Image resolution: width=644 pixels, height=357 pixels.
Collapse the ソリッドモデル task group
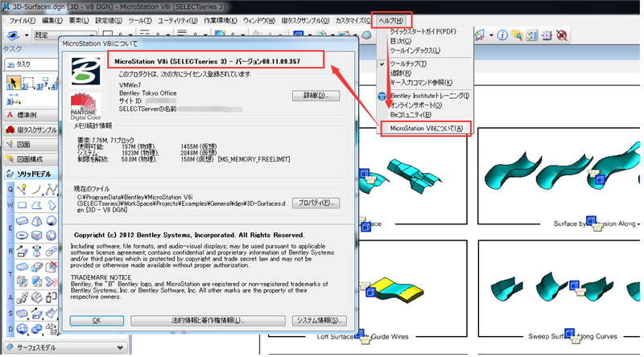click(31, 174)
